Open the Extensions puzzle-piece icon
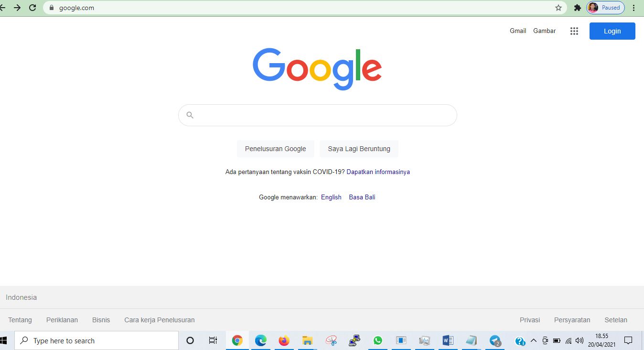Viewport: 644px width, 350px height. click(577, 8)
